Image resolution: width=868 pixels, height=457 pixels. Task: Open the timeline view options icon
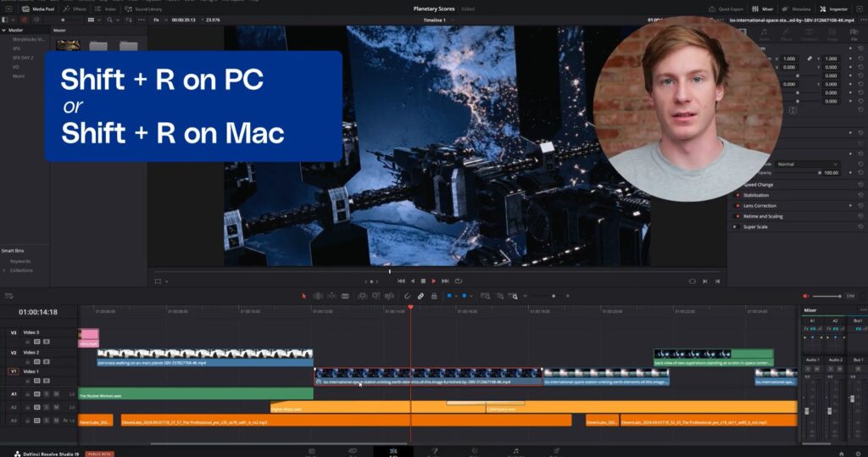click(x=8, y=297)
